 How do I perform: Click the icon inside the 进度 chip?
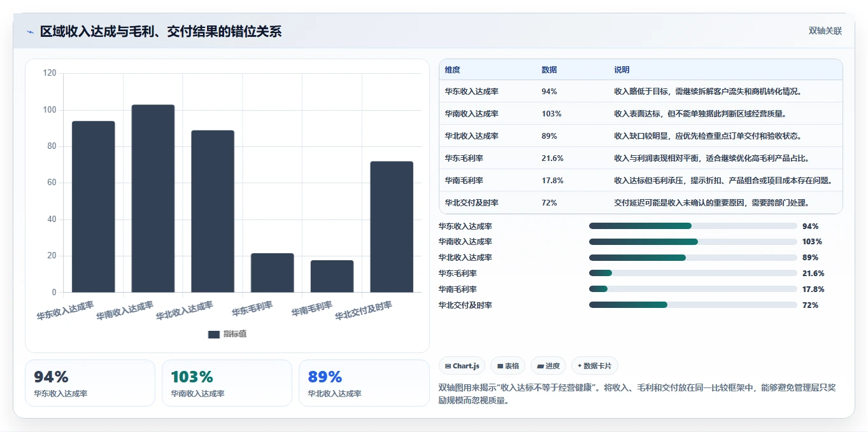541,366
